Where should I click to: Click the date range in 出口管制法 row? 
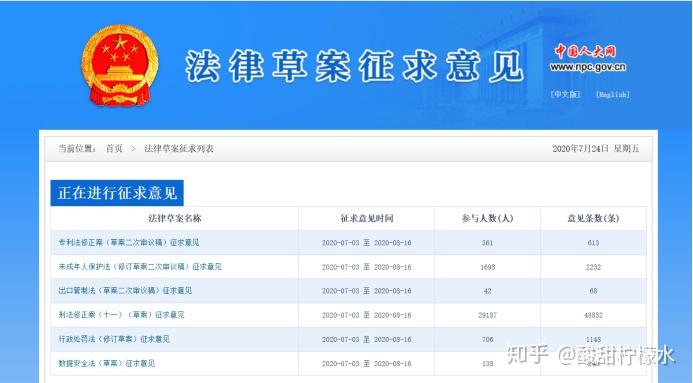click(x=366, y=291)
